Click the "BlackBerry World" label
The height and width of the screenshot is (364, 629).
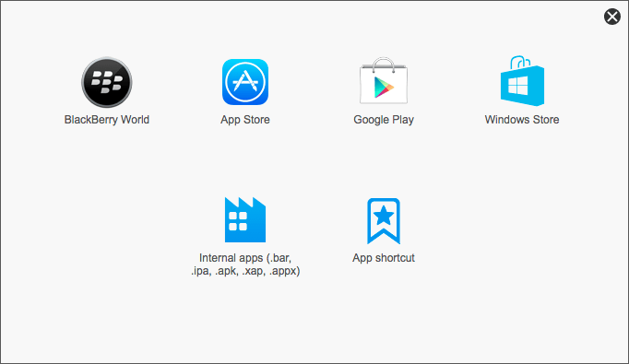pyautogui.click(x=107, y=120)
